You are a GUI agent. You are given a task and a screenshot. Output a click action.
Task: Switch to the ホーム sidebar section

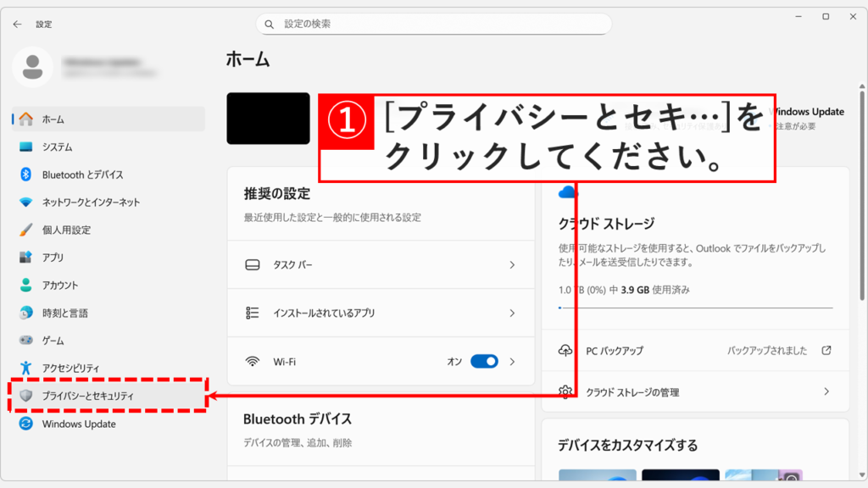(25, 119)
